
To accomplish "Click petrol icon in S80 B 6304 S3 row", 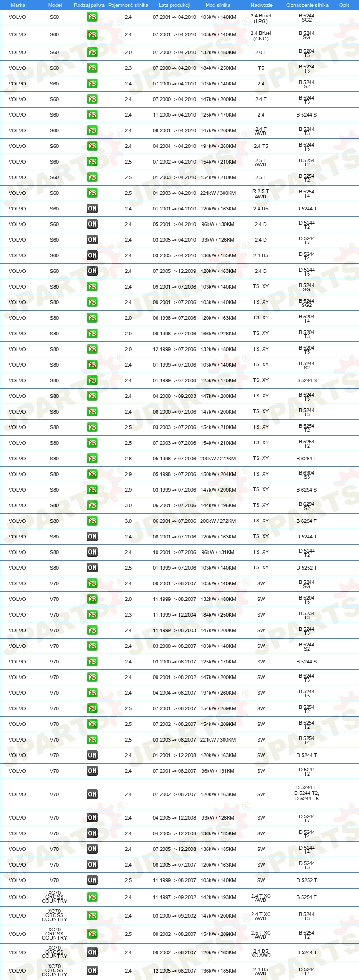I will pos(92,474).
